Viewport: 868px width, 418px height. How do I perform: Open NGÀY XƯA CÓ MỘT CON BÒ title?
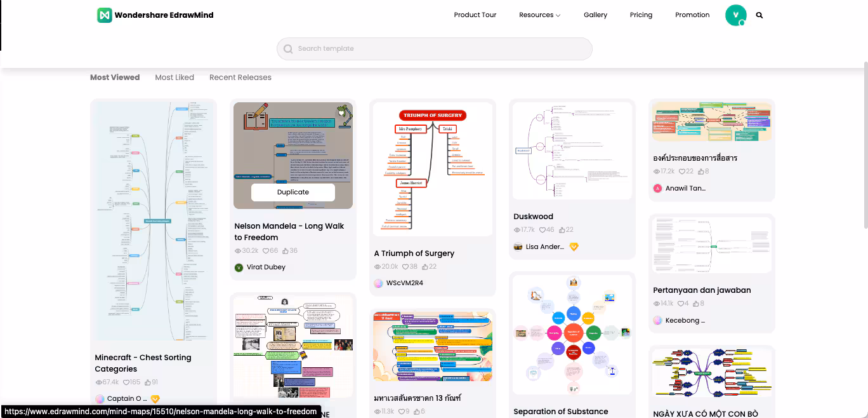tap(706, 414)
